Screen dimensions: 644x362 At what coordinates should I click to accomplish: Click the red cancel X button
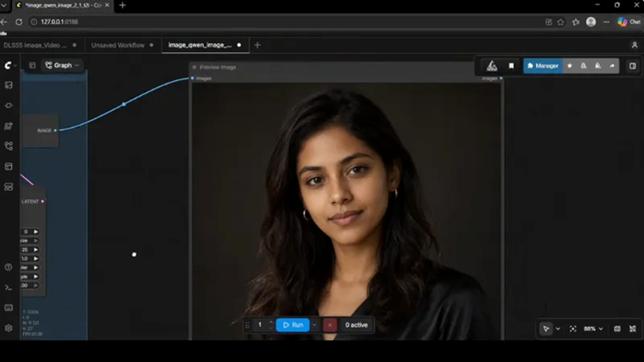(330, 325)
